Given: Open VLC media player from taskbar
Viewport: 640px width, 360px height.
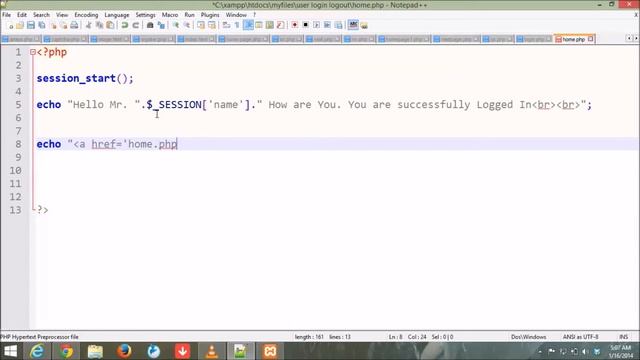Looking at the screenshot, I should coord(211,351).
